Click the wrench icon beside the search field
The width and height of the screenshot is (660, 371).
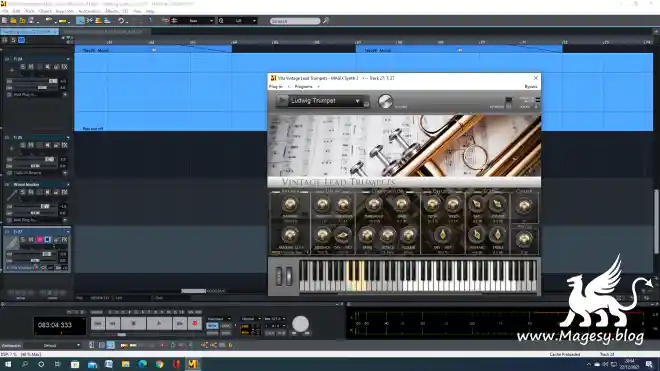point(325,20)
